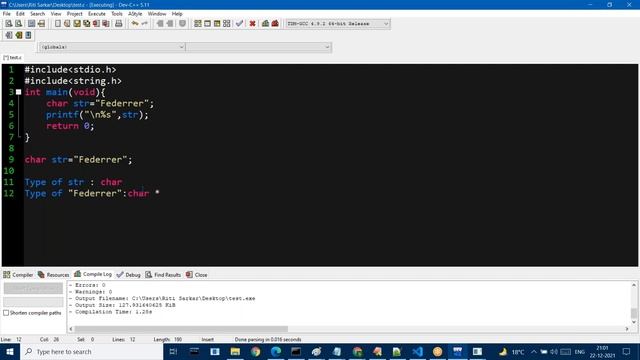Click the Compile toolbar icon
The image size is (640, 360).
(x=198, y=24)
